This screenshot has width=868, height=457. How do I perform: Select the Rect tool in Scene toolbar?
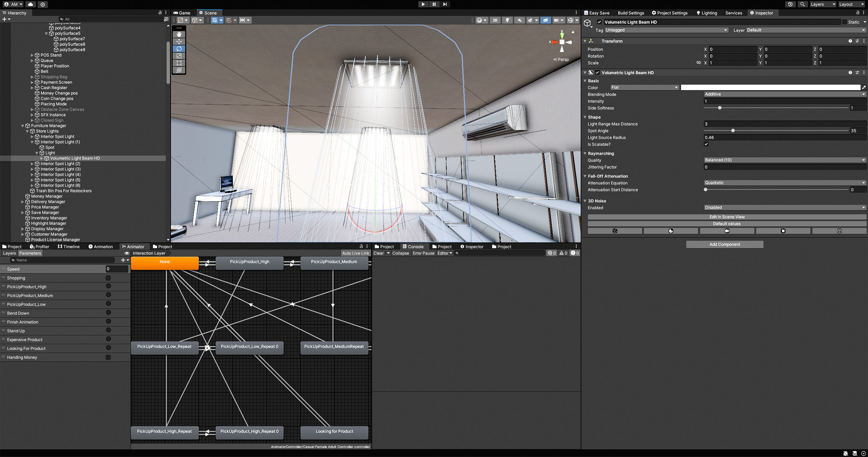[179, 63]
